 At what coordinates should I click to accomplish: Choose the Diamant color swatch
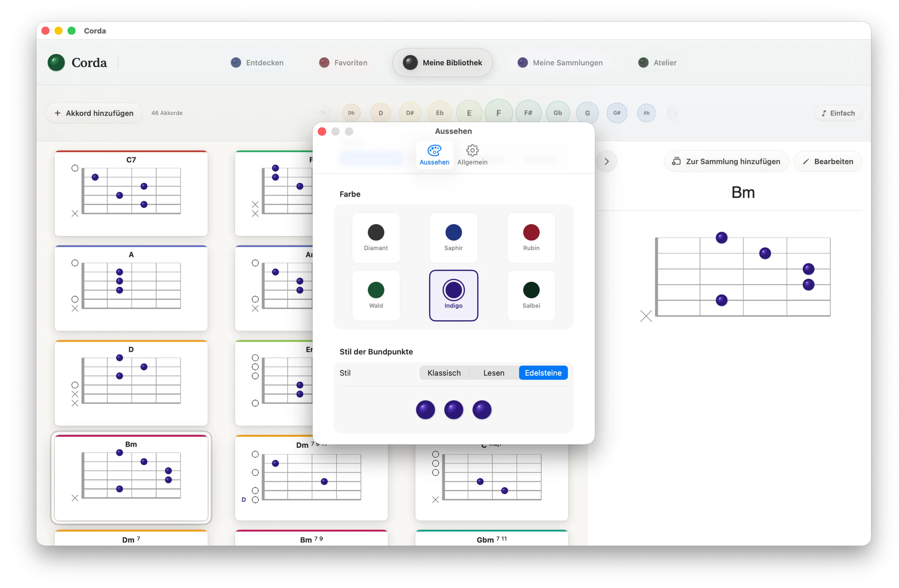(x=376, y=238)
